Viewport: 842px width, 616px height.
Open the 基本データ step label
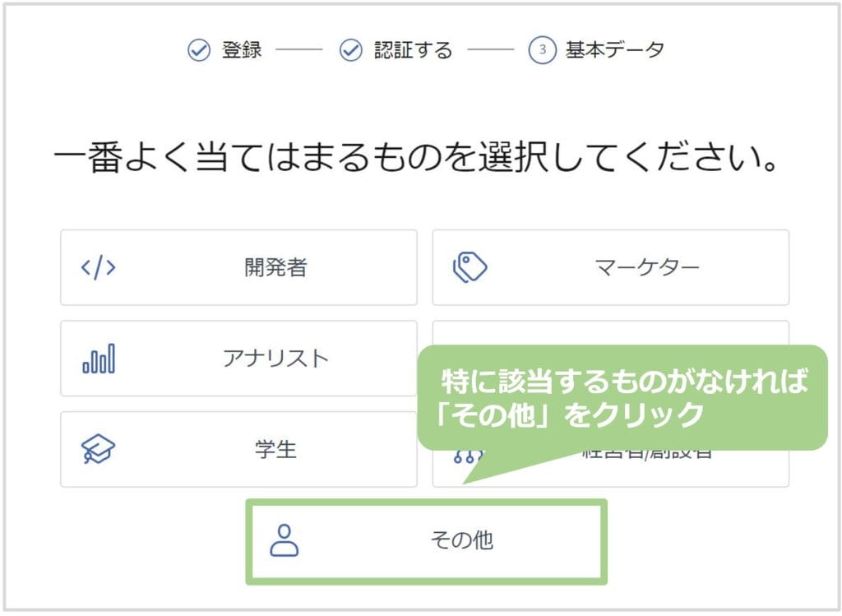click(615, 50)
